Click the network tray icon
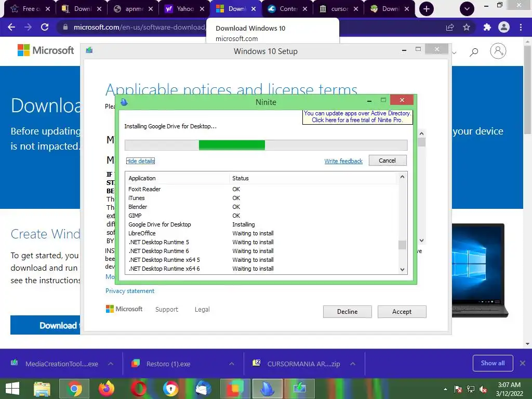Viewport: 532px width, 399px height. pos(471,389)
